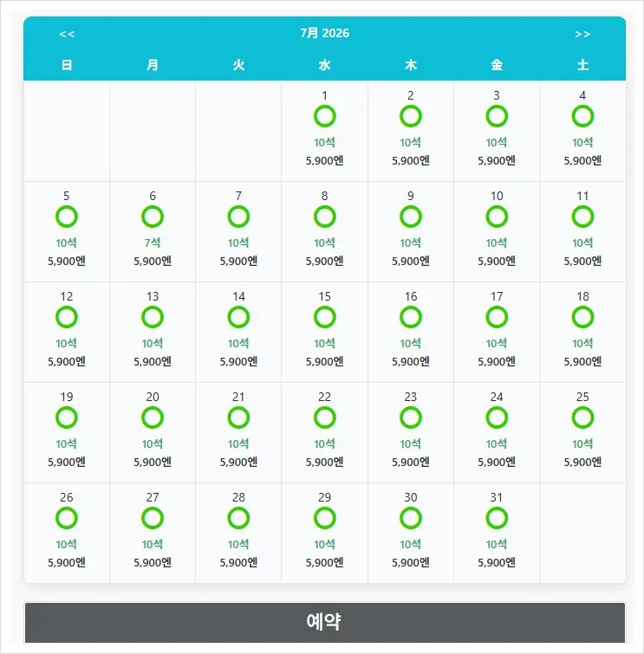Select the availability circle on July 6
The image size is (644, 654).
click(x=153, y=217)
